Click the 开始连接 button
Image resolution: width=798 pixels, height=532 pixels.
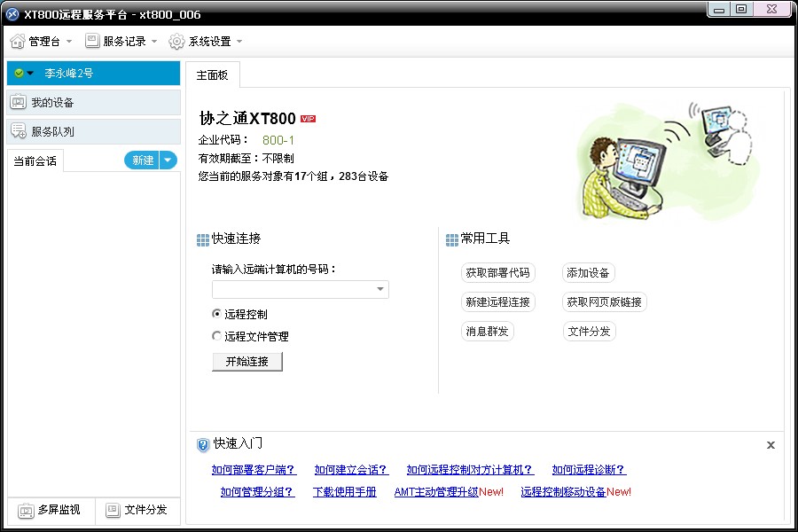(x=246, y=362)
